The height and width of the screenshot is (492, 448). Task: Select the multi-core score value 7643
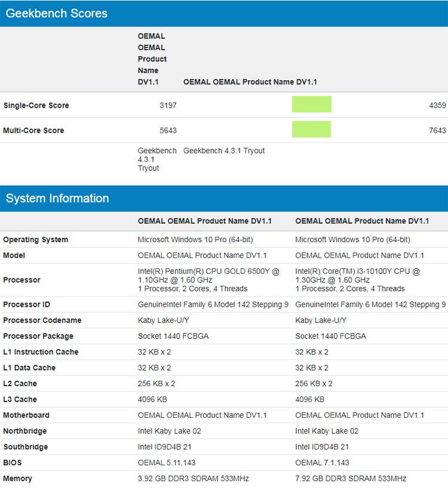tap(437, 130)
